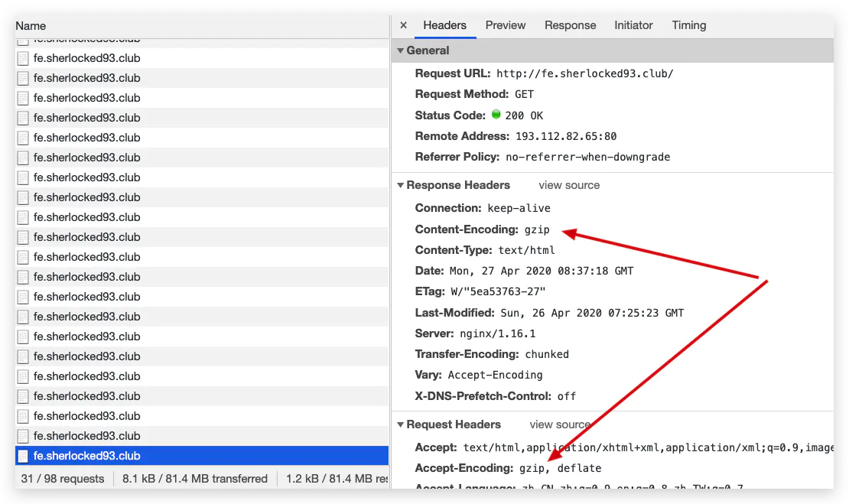Image resolution: width=849 pixels, height=504 pixels.
Task: Click view source next to Request Headers
Action: [x=560, y=424]
